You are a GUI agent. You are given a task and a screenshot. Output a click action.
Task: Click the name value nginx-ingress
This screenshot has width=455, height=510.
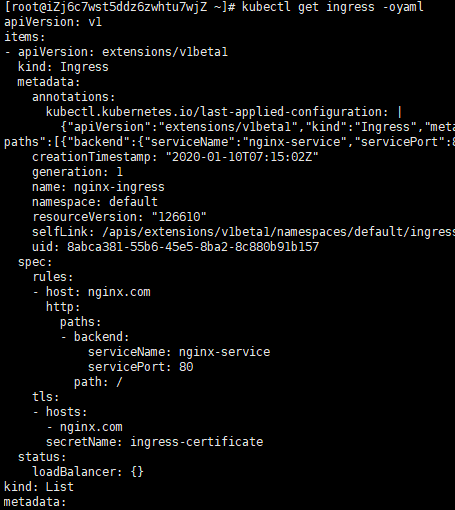119,187
